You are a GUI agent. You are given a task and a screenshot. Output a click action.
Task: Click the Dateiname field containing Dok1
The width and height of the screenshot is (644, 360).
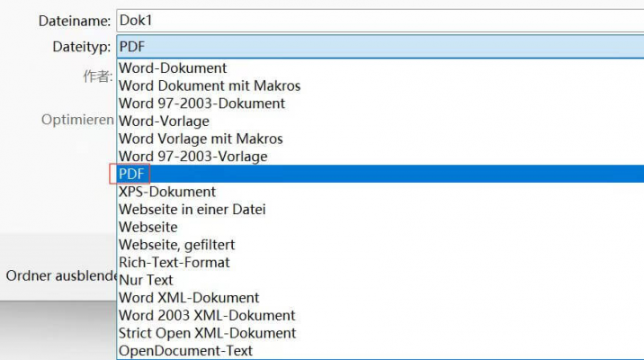point(378,19)
